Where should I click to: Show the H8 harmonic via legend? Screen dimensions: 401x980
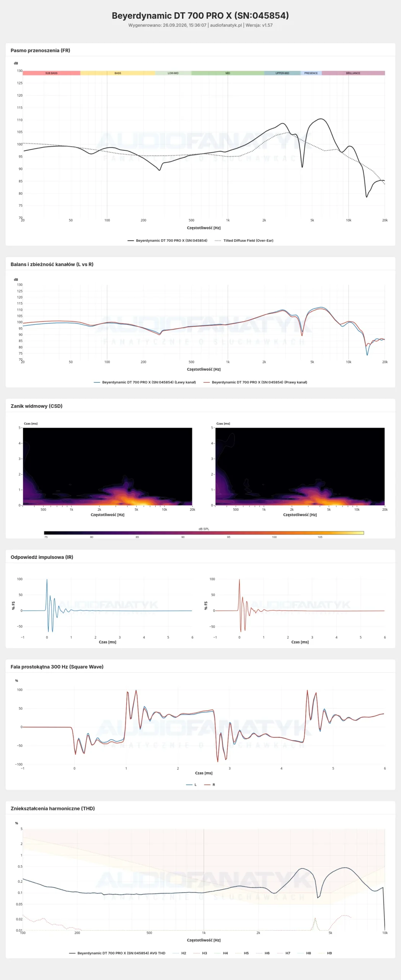[304, 953]
